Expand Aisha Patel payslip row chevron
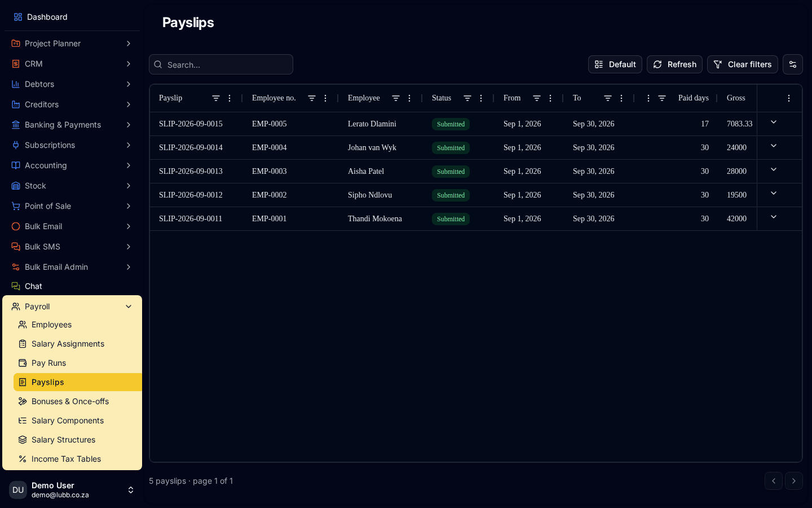 (x=774, y=170)
